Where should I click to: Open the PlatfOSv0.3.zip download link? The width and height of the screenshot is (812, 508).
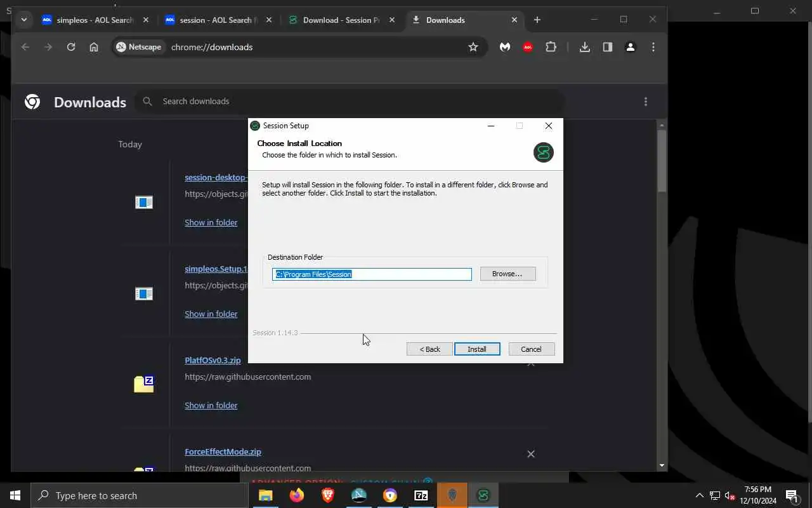tap(213, 360)
